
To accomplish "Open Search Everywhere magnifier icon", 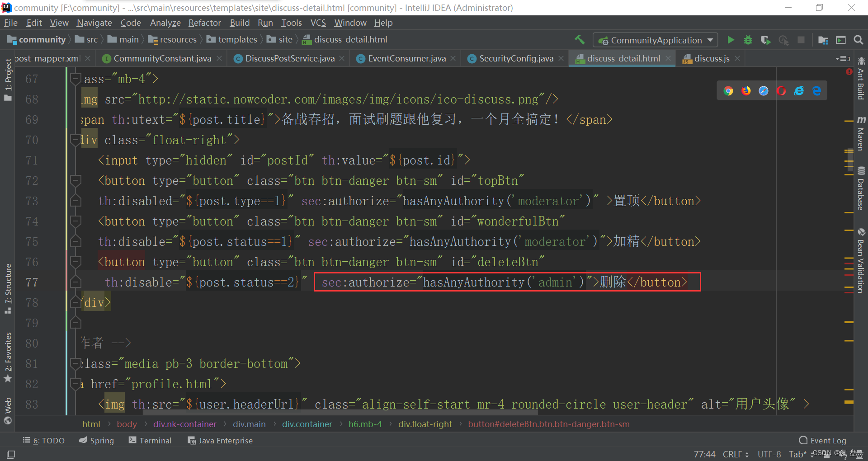I will point(859,40).
